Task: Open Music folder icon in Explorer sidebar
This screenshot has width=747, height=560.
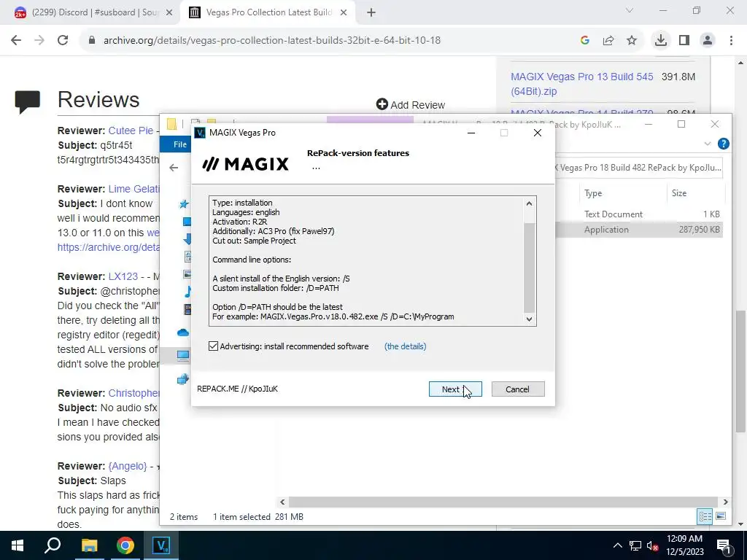Action: (187, 292)
